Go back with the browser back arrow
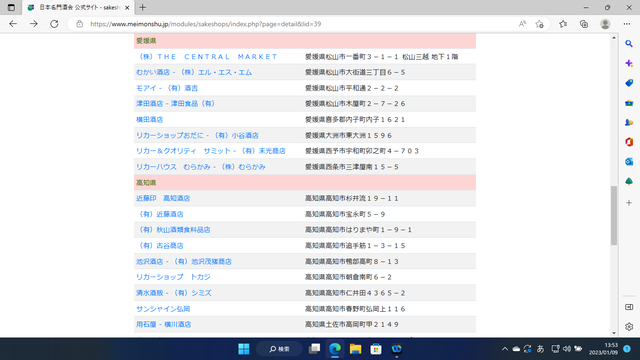Image resolution: width=640 pixels, height=360 pixels. [x=13, y=24]
